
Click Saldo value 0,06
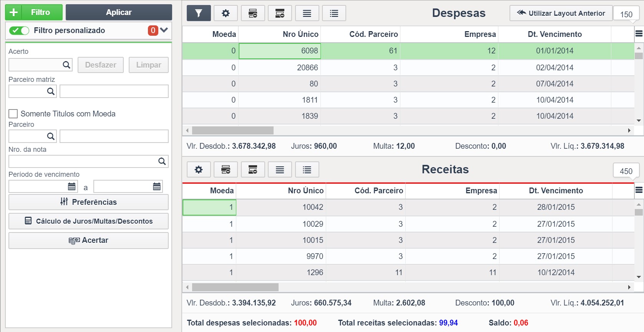[521, 323]
